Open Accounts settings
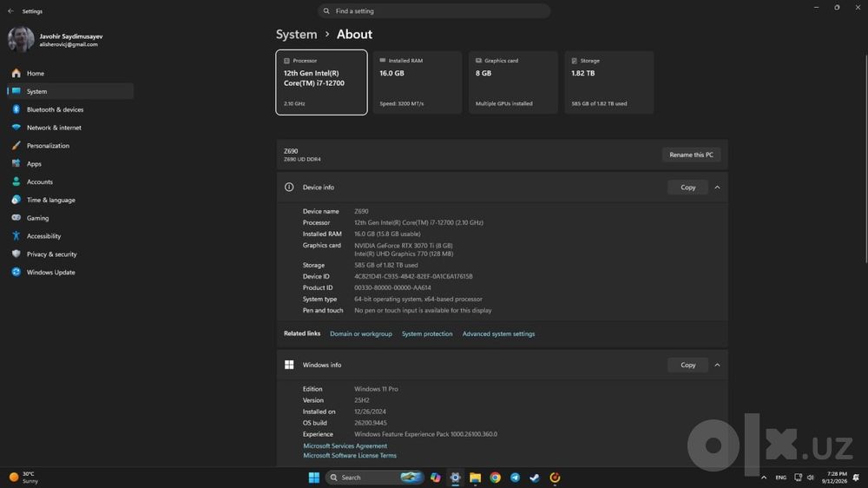Viewport: 868px width, 488px height. 70,181
